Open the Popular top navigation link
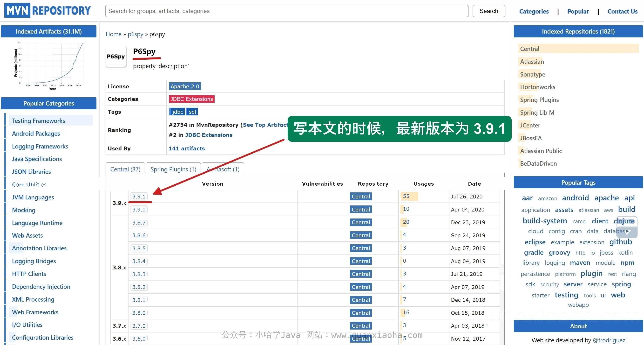 [578, 11]
